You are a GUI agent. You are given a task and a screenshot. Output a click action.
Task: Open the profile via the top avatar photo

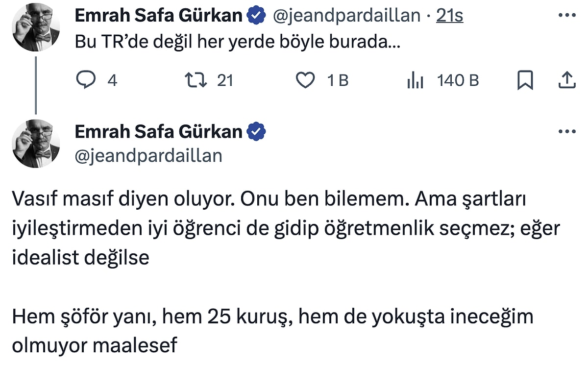click(36, 26)
